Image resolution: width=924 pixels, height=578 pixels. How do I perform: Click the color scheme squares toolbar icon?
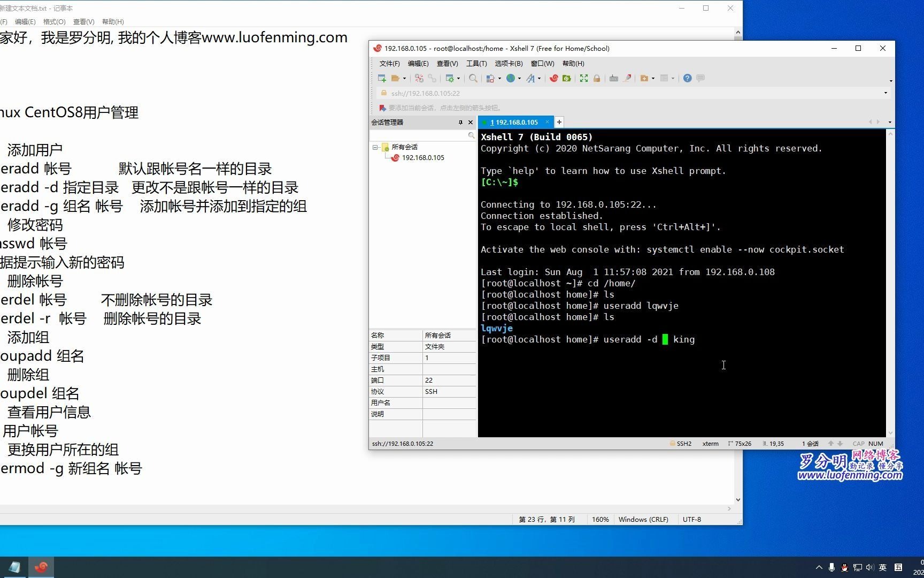pyautogui.click(x=490, y=78)
